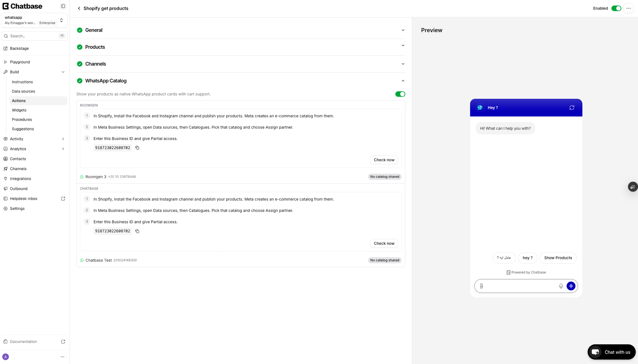The width and height of the screenshot is (638, 364).
Task: Click the blue voice send button
Action: (x=571, y=286)
